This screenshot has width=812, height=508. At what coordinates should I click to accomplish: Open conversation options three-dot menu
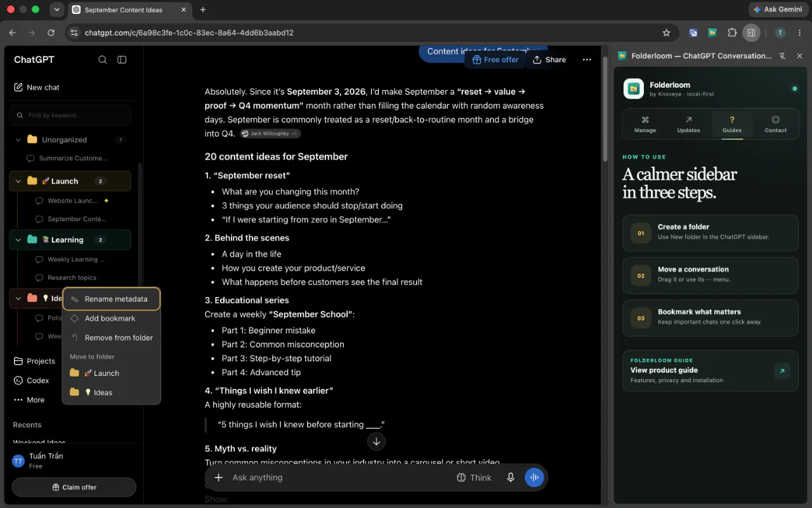(587, 60)
